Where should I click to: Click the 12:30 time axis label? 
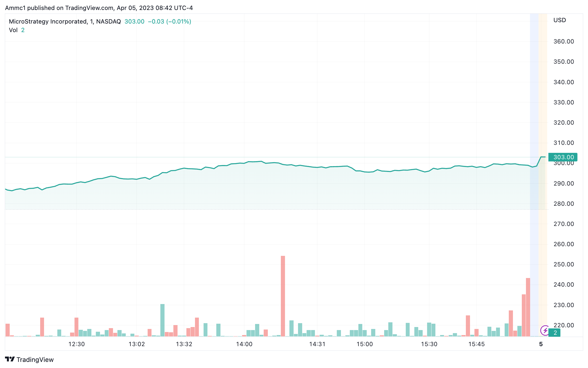pyautogui.click(x=76, y=344)
